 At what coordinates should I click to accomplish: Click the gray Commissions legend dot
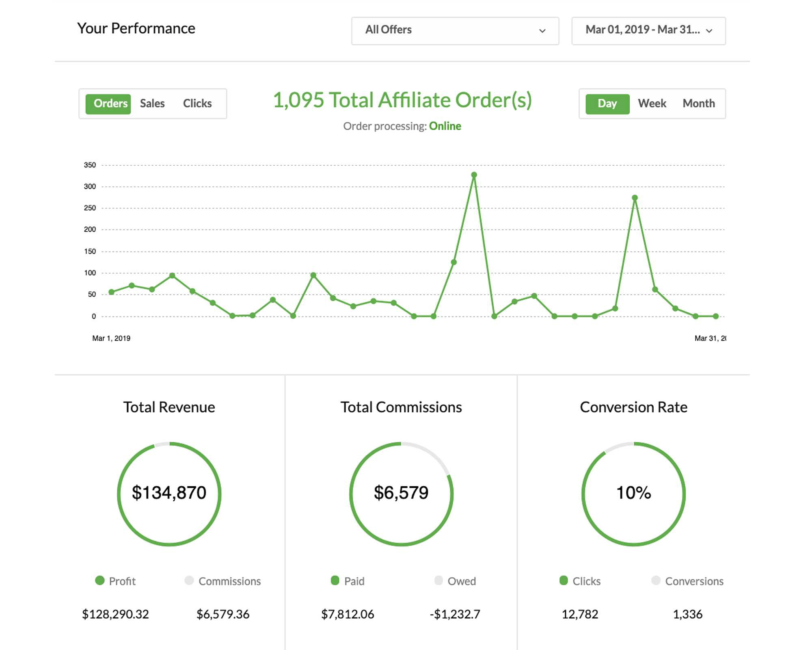pyautogui.click(x=189, y=581)
